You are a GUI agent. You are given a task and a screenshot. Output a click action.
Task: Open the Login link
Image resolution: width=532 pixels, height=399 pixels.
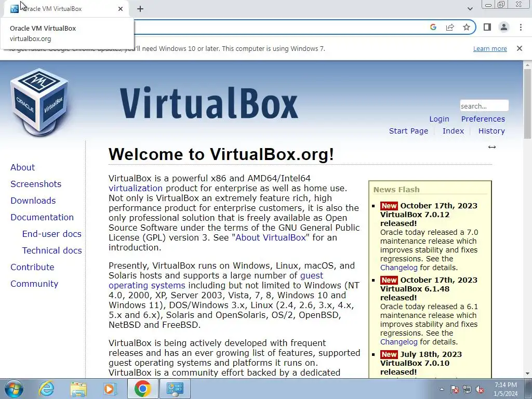pos(439,119)
